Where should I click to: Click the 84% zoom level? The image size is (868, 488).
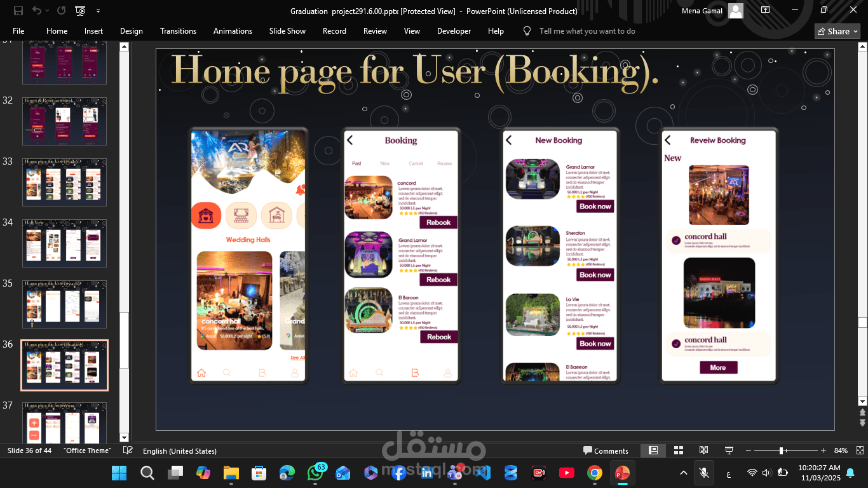pyautogui.click(x=841, y=451)
